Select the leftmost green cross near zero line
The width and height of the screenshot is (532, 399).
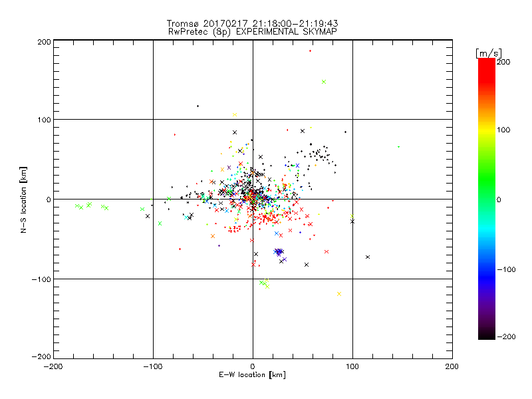77,206
